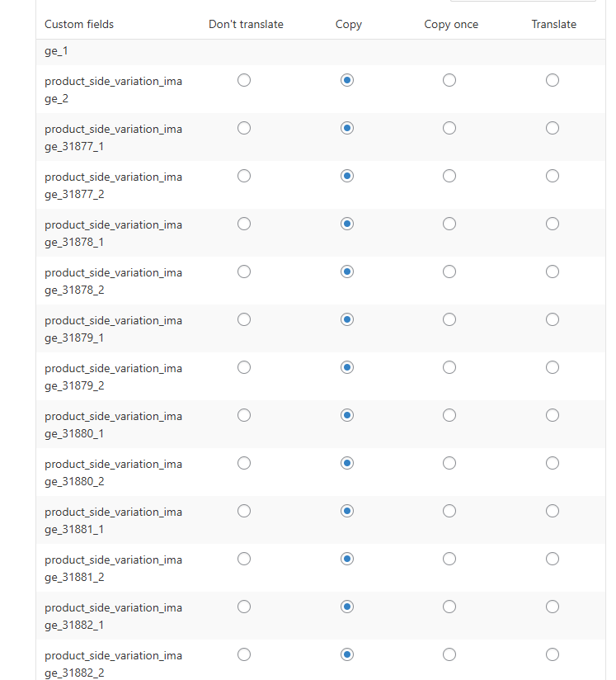Select Translate for product_side_variation_image_31882_1
616x680 pixels.
coord(553,607)
